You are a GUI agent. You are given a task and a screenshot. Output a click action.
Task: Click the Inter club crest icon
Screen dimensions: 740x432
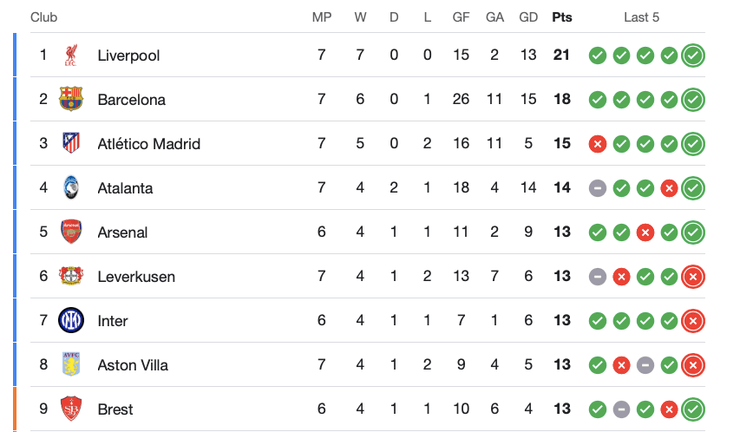[x=71, y=320]
